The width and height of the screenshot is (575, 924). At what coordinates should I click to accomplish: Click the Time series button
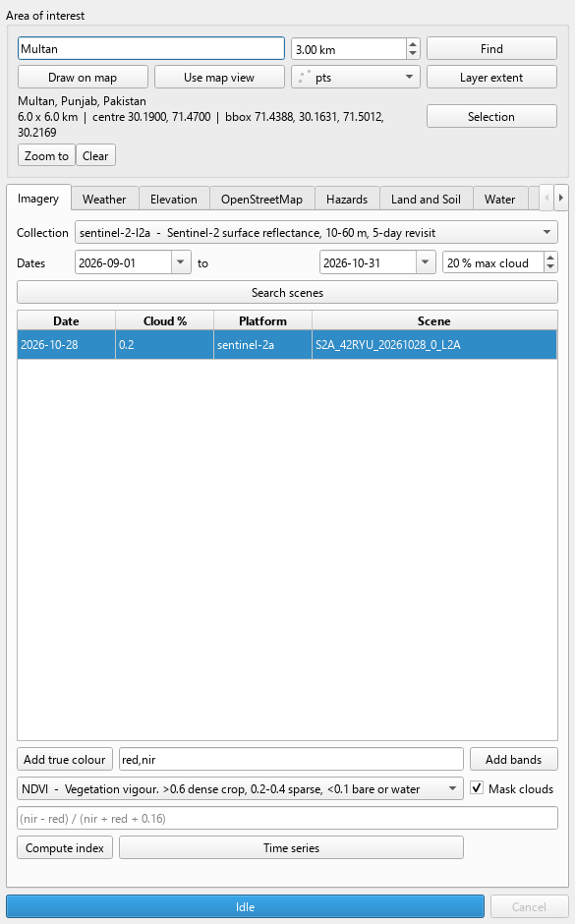291,848
